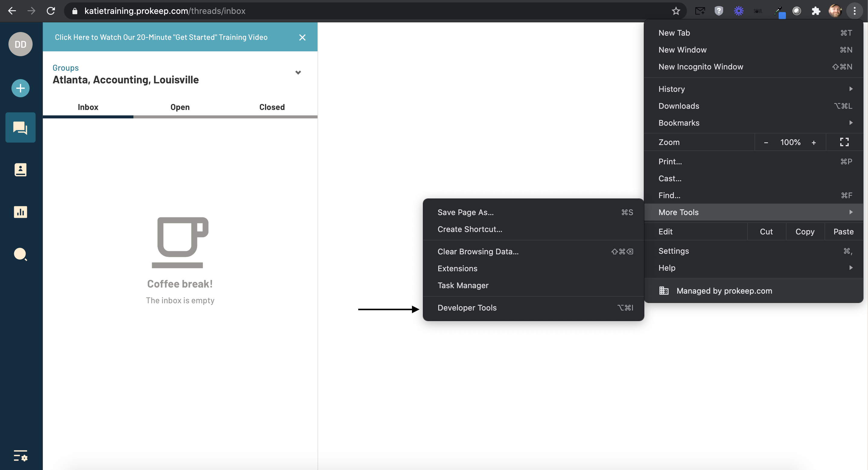
Task: Open the contacts icon in sidebar
Action: [x=20, y=170]
